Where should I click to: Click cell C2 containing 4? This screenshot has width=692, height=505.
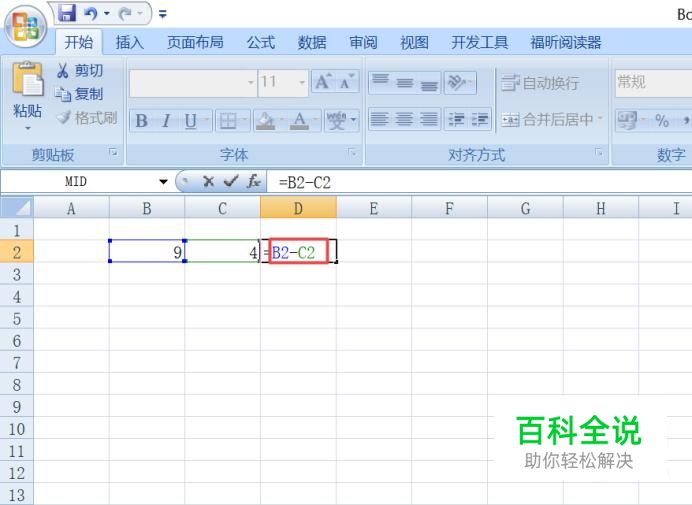[x=222, y=251]
